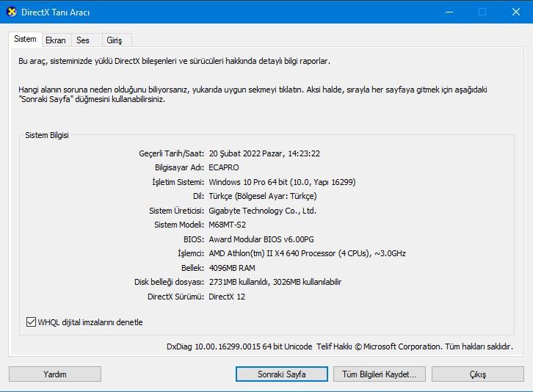Select manufacturer 'Gigabyte Technology Co., Ltd.'
Screen dimensions: 533x392
point(262,211)
